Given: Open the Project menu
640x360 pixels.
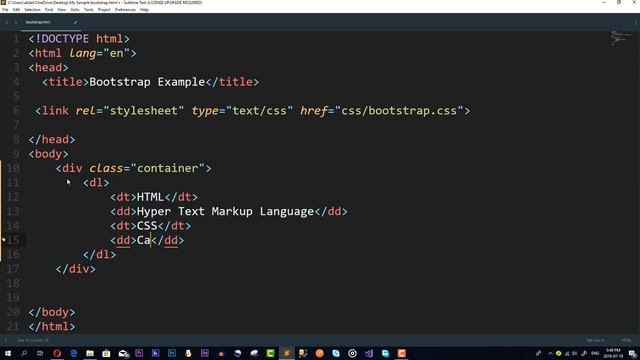Looking at the screenshot, I should pyautogui.click(x=104, y=9).
